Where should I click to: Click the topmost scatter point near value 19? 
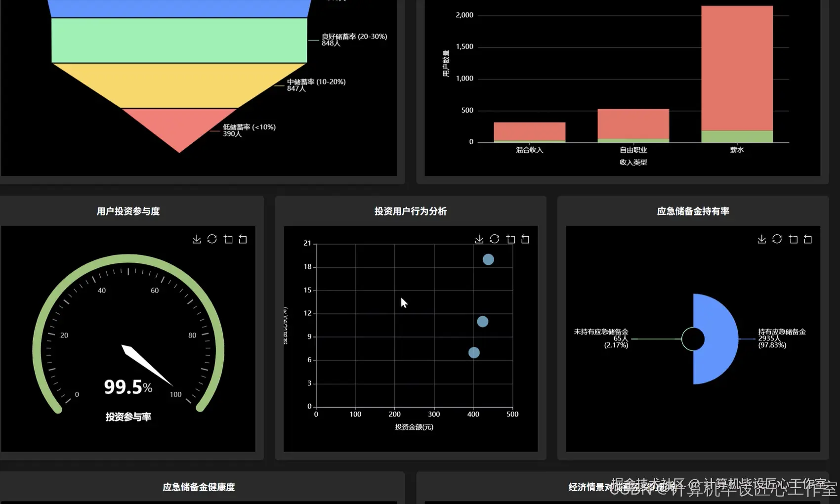point(488,259)
